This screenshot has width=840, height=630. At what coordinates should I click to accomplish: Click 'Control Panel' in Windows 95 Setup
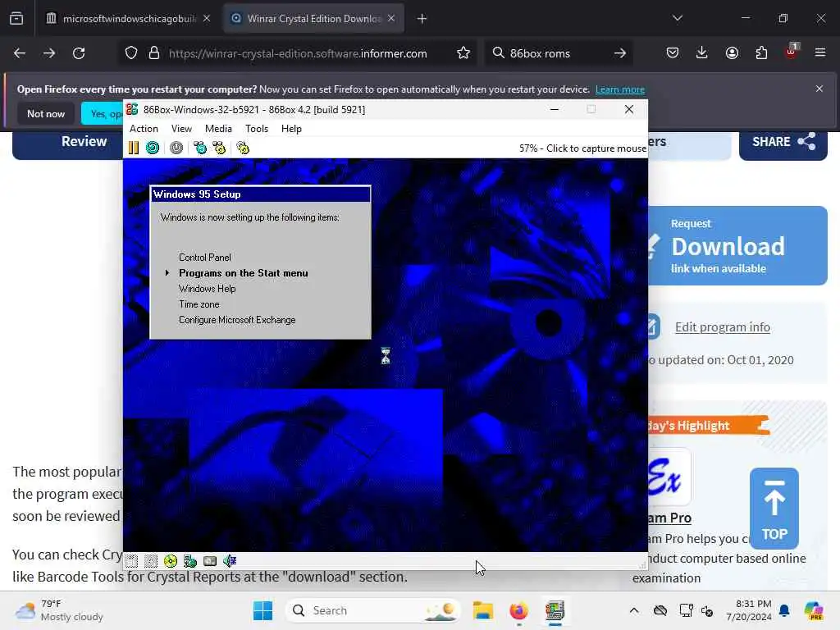204,257
